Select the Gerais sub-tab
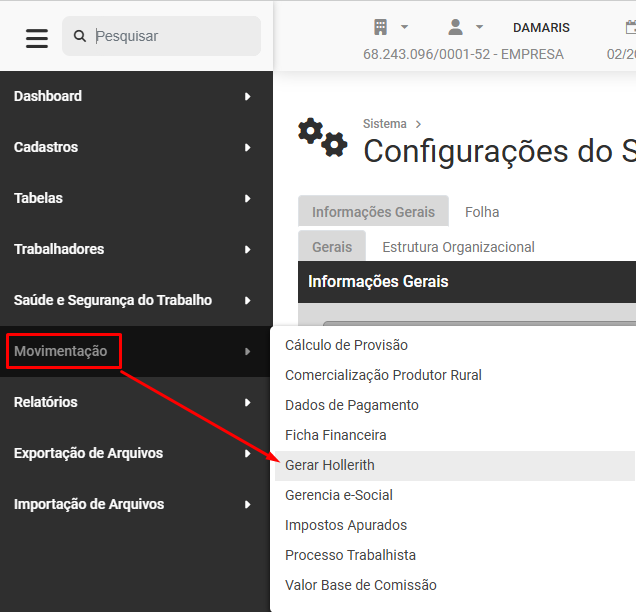636x612 pixels. [x=332, y=247]
